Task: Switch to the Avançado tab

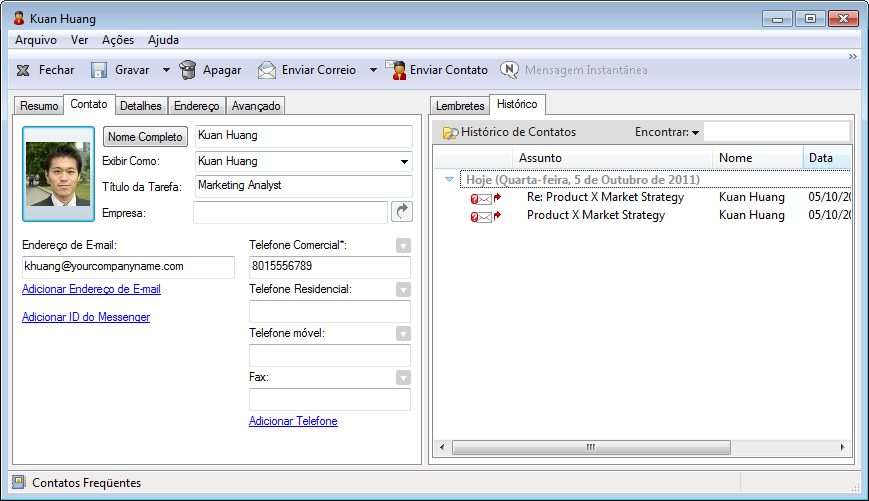Action: [255, 106]
